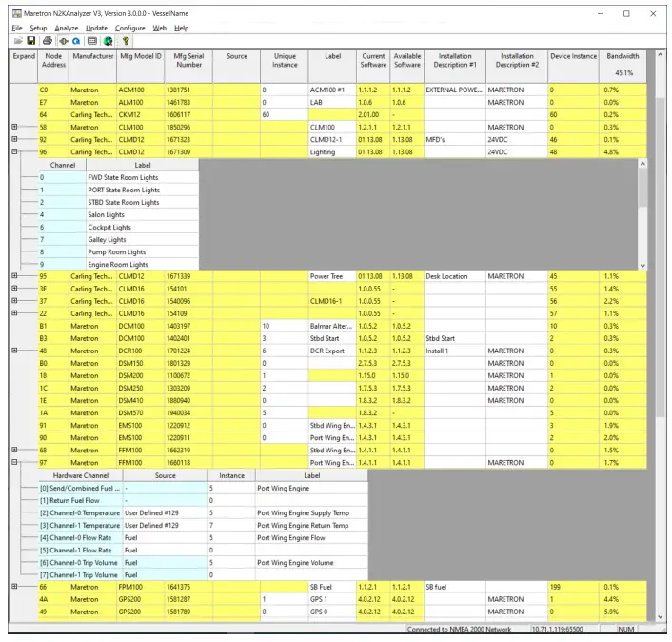Expand node 66 FPM100 row
This screenshot has height=642, width=672.
tap(14, 586)
